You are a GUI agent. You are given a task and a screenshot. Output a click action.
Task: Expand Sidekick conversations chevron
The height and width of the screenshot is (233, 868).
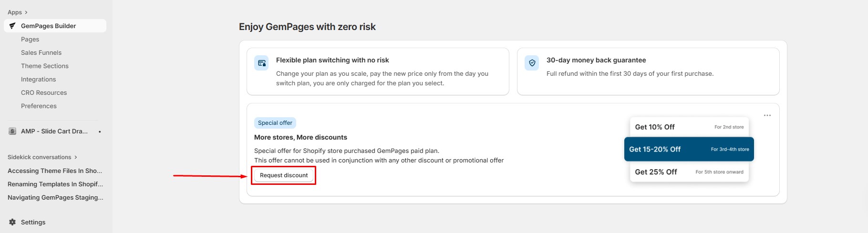[75, 157]
